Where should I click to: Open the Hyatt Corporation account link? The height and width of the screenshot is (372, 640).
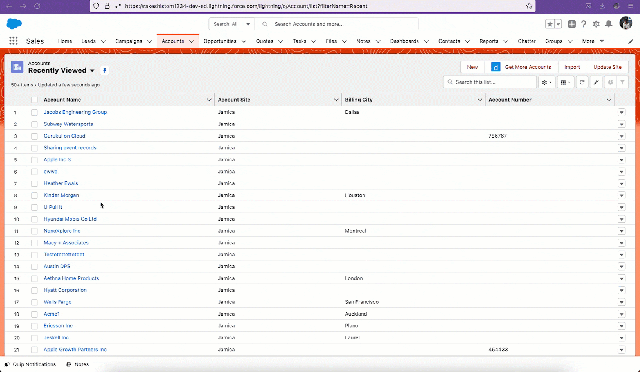coord(65,290)
